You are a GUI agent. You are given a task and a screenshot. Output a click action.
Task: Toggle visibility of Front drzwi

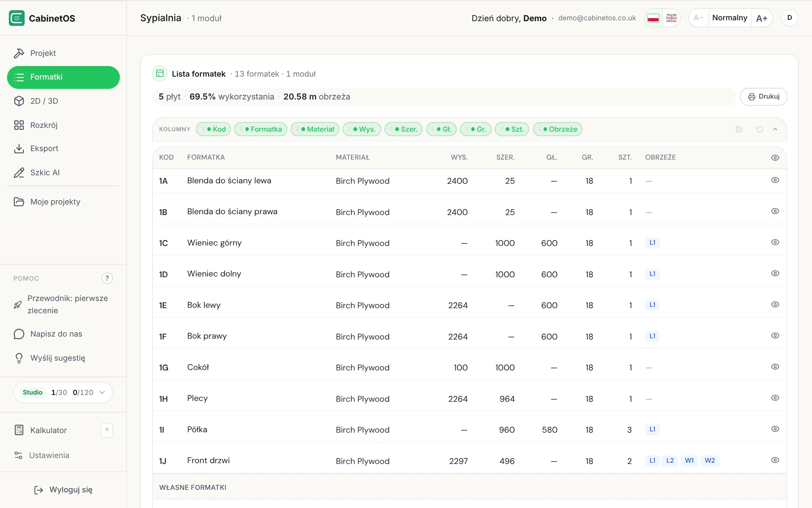pyautogui.click(x=775, y=460)
